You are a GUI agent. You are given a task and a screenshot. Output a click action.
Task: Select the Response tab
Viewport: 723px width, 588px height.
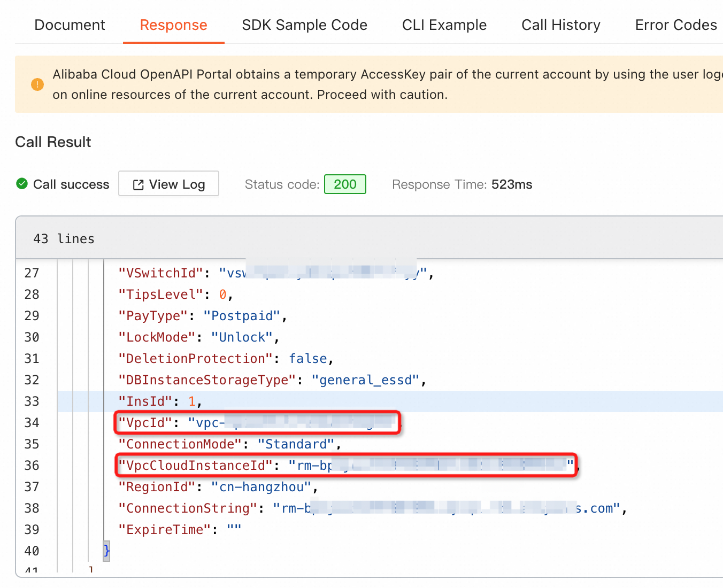(x=173, y=25)
